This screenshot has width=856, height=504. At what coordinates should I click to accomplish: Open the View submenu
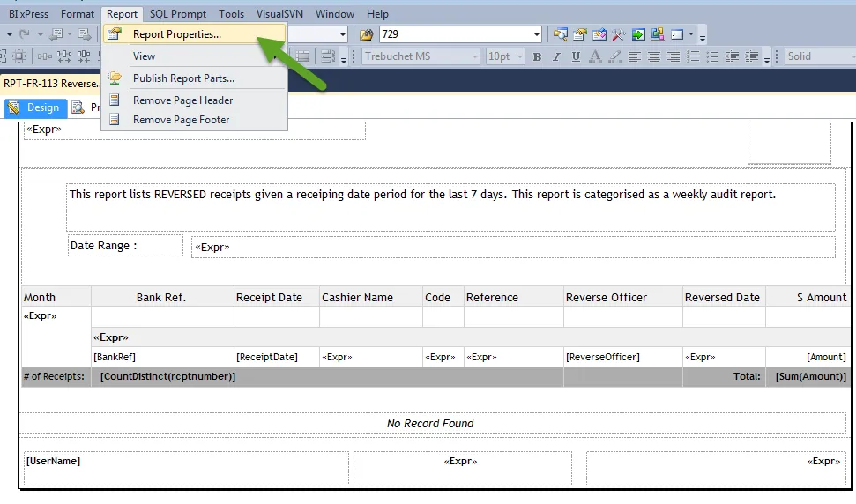pyautogui.click(x=194, y=56)
